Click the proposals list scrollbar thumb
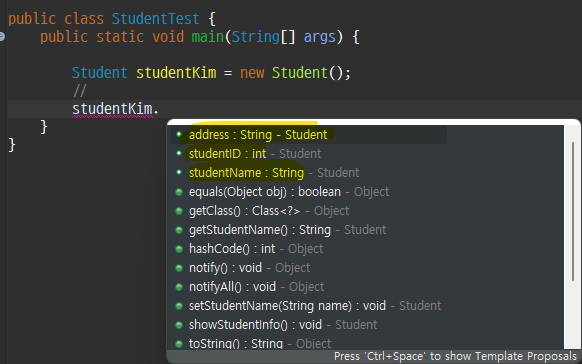 point(573,211)
